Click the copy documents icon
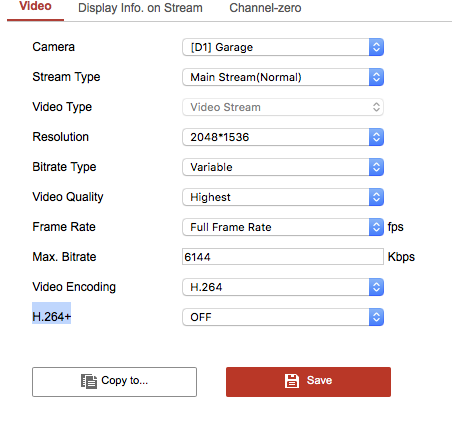Viewport: 452px width, 431px height. click(x=89, y=381)
